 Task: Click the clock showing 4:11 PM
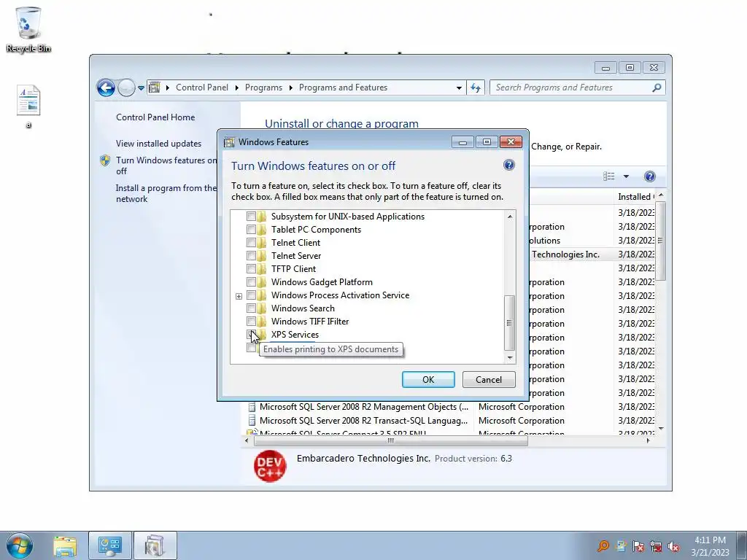pyautogui.click(x=710, y=540)
